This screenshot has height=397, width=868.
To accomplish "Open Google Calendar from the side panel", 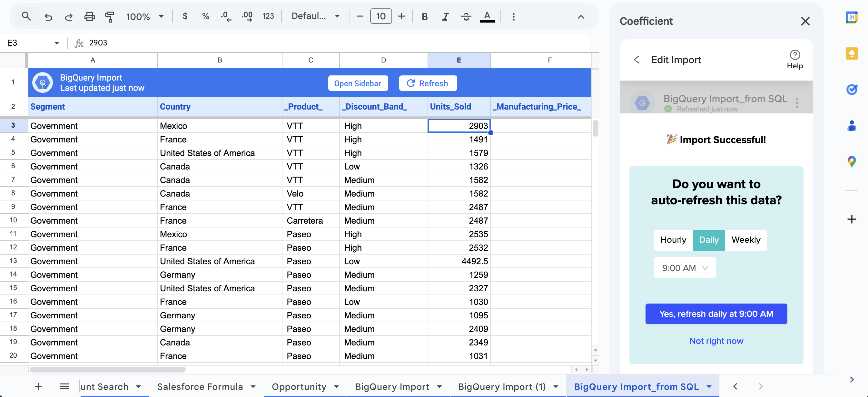I will [852, 17].
